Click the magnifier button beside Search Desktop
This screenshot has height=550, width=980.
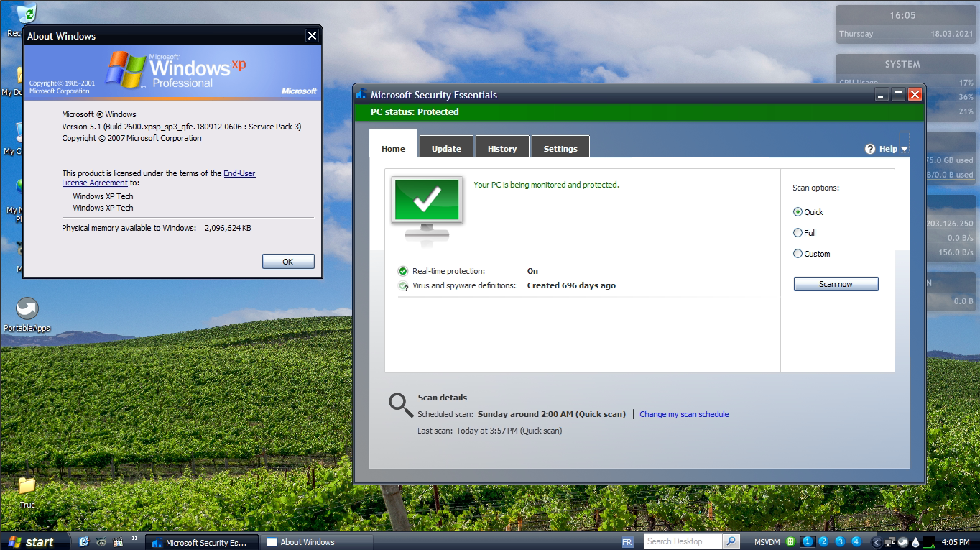click(x=731, y=541)
